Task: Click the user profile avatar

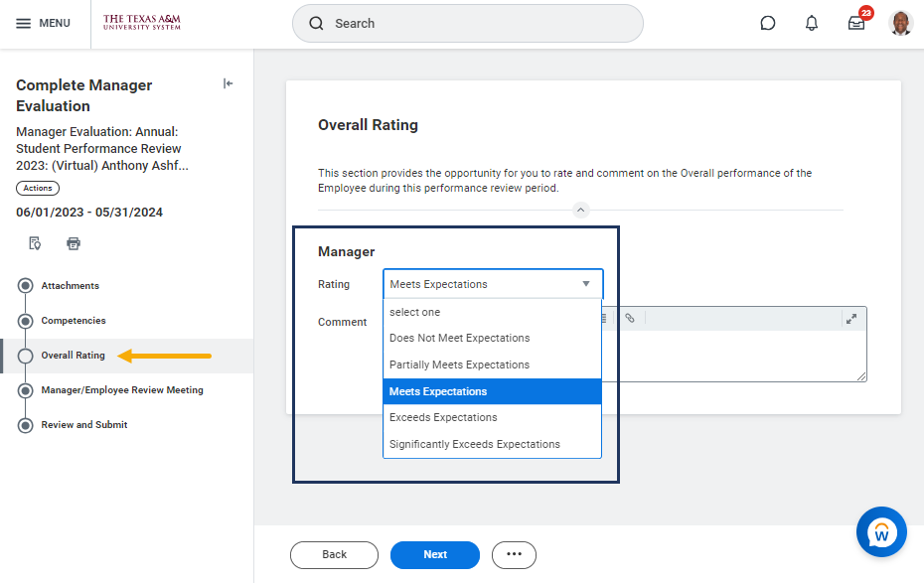Action: click(900, 23)
